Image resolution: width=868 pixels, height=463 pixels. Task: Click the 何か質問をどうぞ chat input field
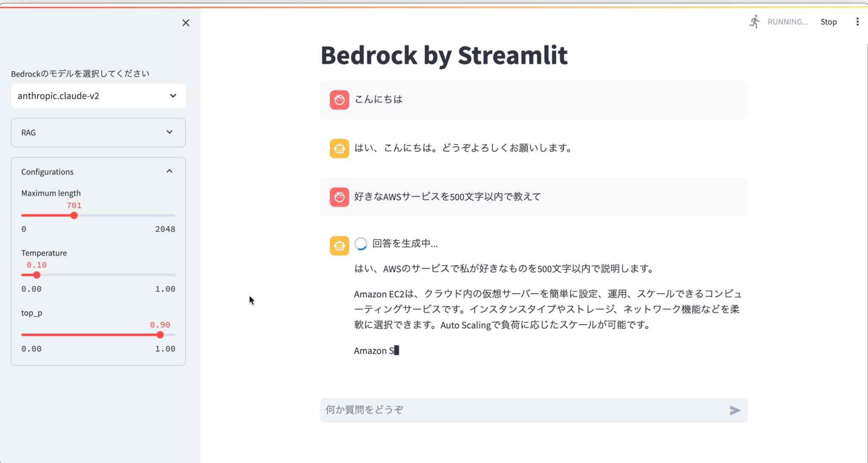487,410
